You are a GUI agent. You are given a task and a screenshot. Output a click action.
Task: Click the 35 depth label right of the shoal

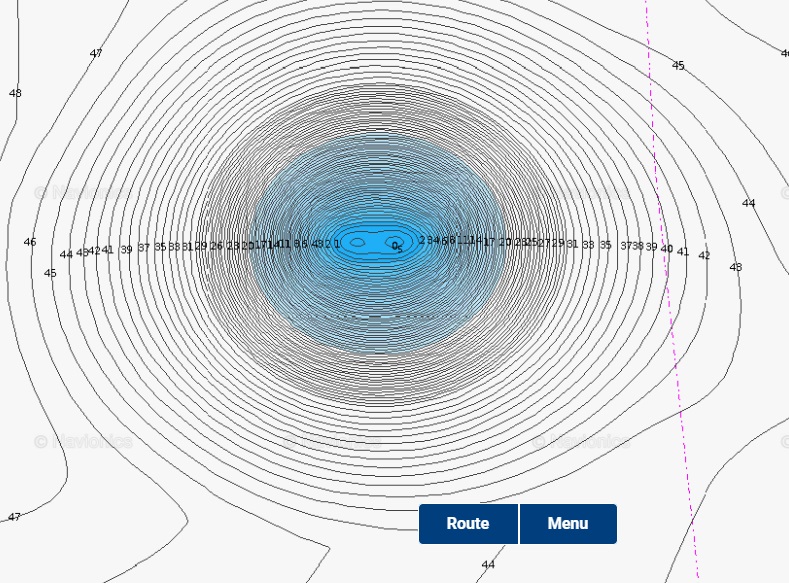(605, 245)
